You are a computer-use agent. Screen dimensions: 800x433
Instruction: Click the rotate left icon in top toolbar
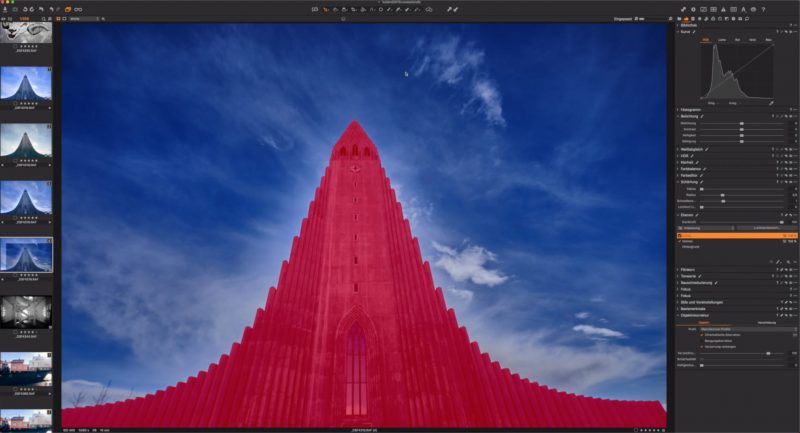25,9
